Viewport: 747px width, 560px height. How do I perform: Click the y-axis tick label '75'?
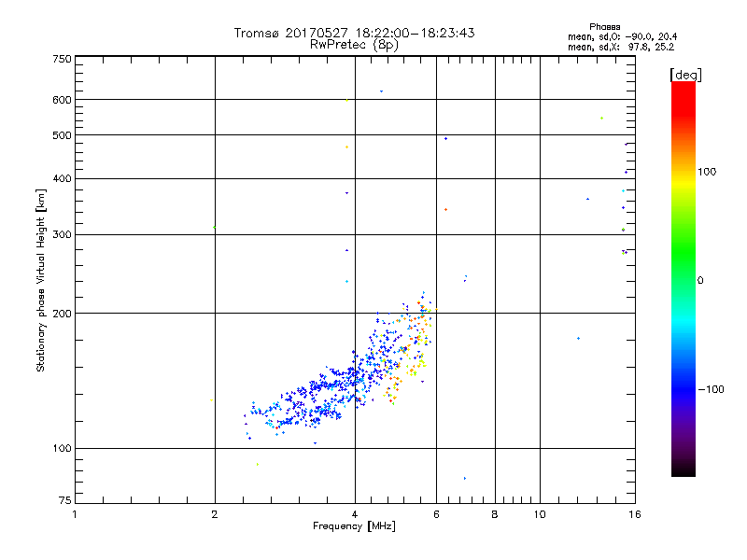click(x=65, y=500)
